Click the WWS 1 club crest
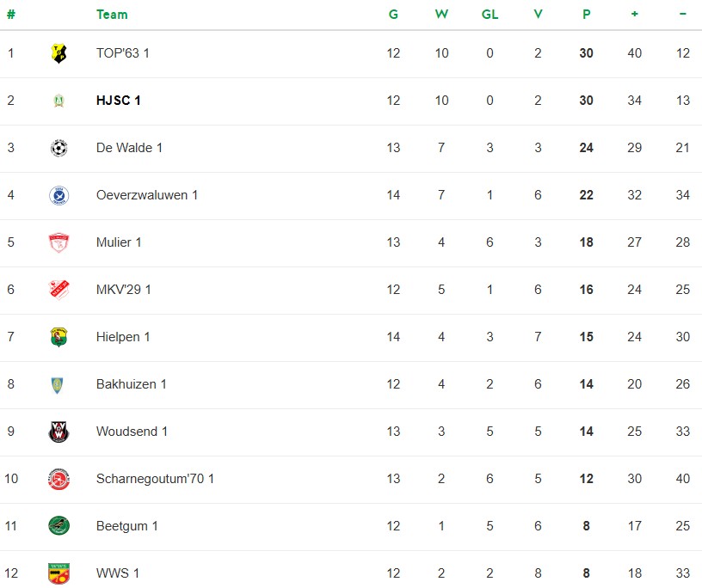The image size is (702, 588). click(58, 573)
